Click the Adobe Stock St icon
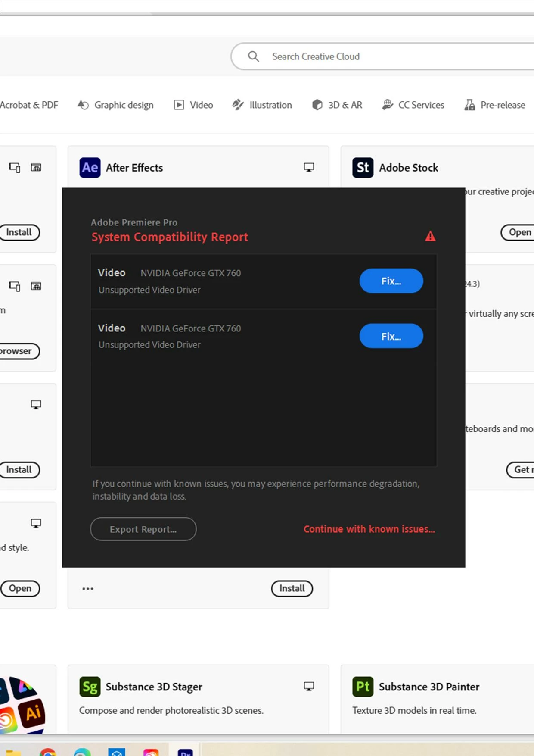The width and height of the screenshot is (534, 756). tap(363, 168)
